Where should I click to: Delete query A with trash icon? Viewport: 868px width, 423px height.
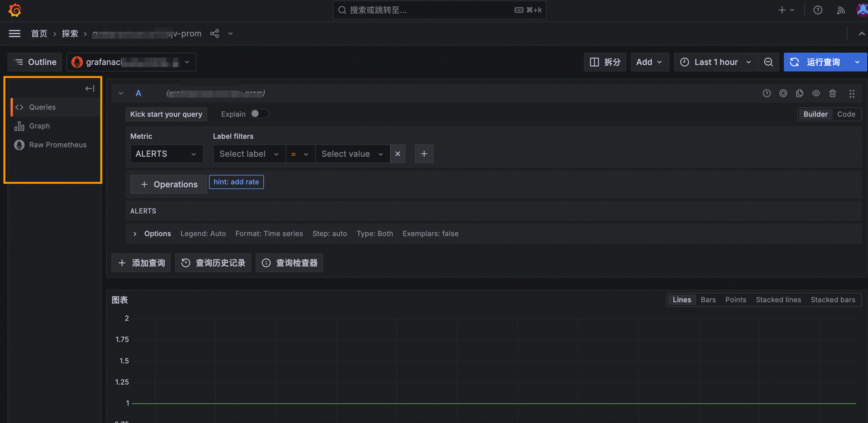tap(832, 93)
